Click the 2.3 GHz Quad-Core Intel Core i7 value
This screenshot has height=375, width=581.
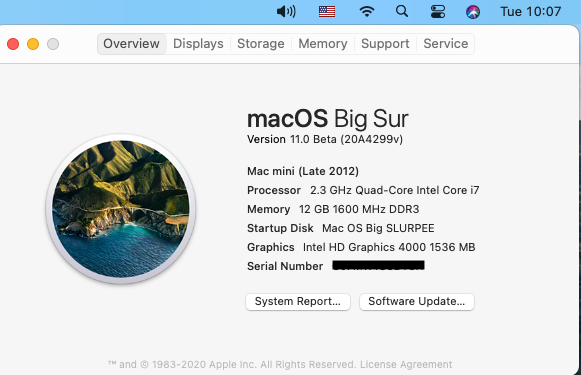(395, 190)
